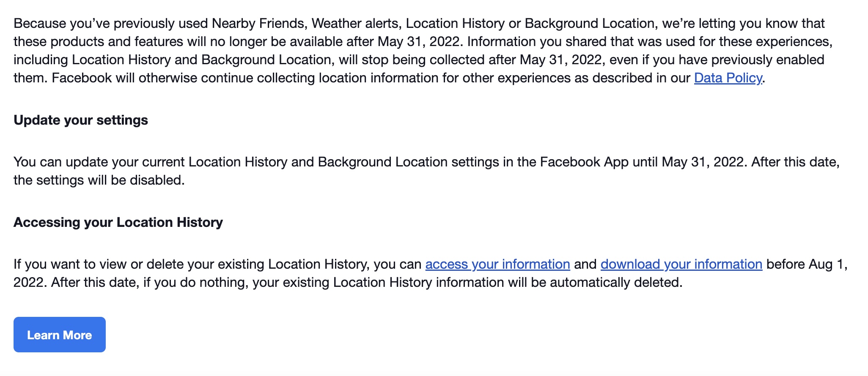
Task: Click the "Nearby Friends" text
Action: coord(258,23)
